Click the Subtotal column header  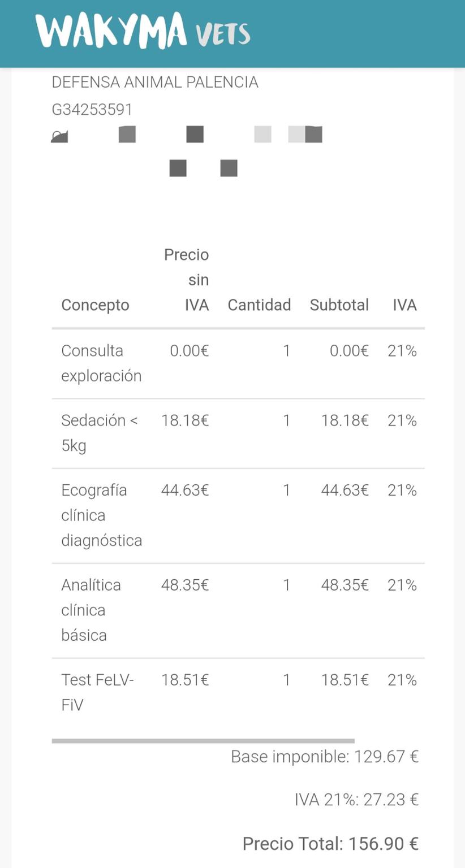(x=339, y=305)
